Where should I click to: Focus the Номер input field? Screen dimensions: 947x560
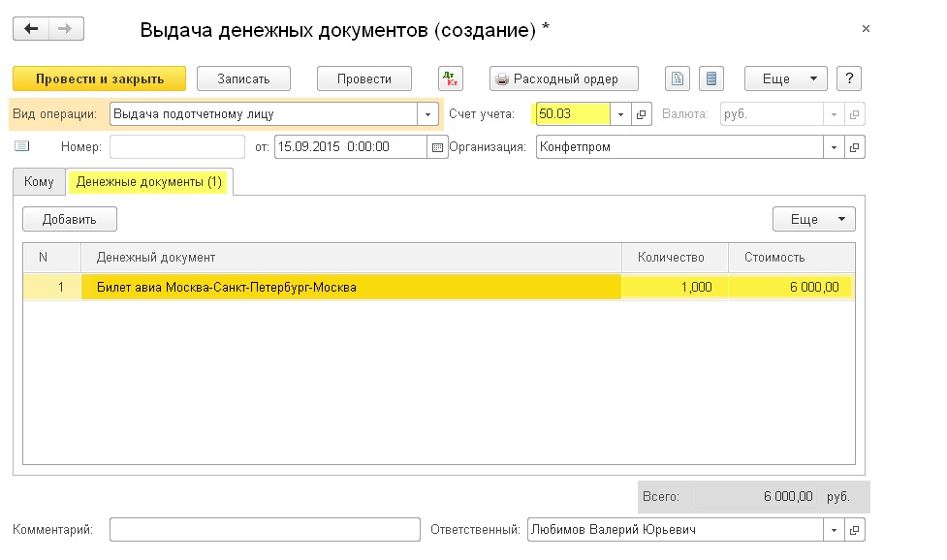(177, 147)
